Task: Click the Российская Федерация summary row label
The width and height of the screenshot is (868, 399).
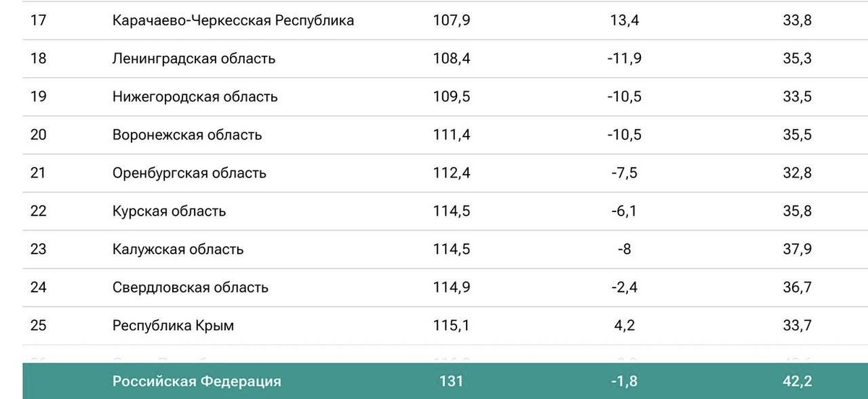Action: pos(197,381)
